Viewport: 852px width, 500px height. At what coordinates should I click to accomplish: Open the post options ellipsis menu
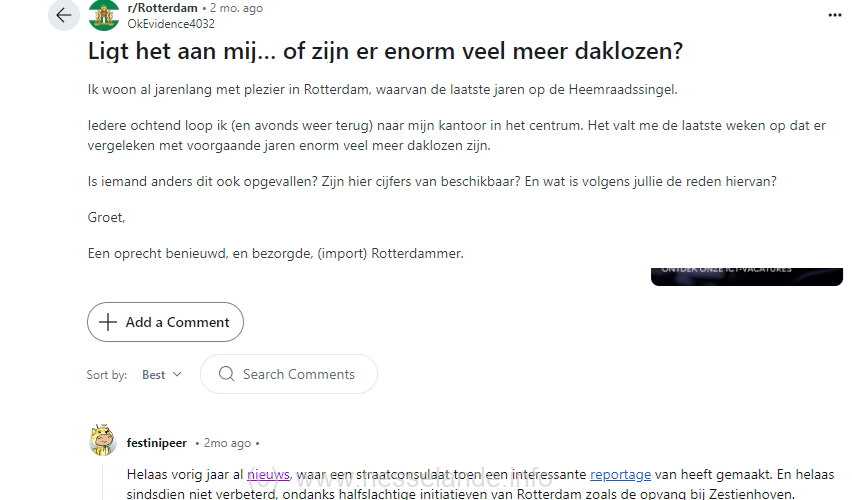coord(835,15)
